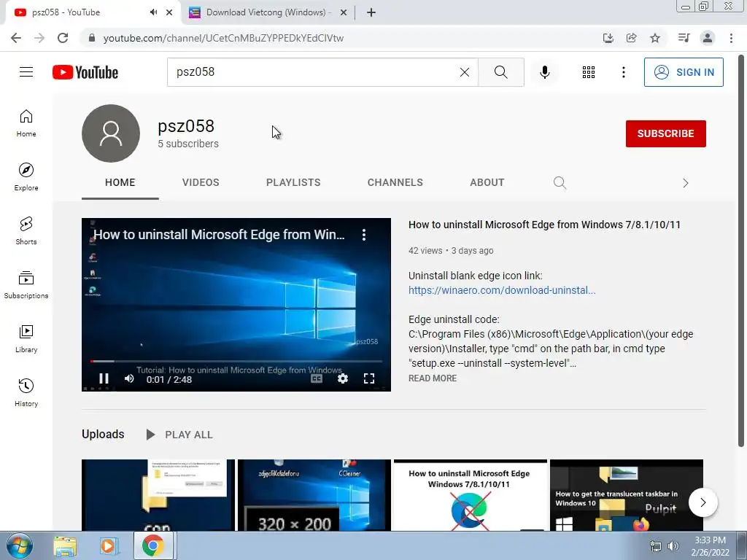Open the 320 × 200 video thumbnail

[314, 495]
